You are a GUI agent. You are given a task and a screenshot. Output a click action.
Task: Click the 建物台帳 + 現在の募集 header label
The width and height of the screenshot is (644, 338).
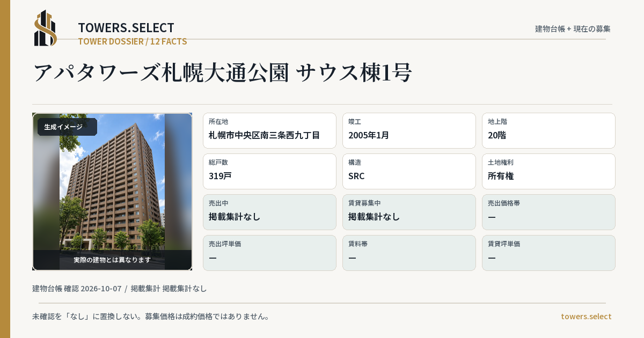pos(573,28)
